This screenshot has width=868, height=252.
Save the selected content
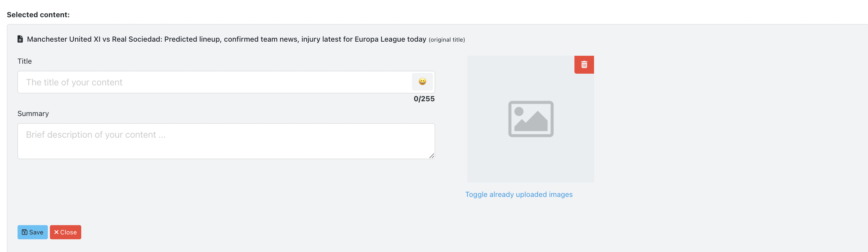pos(33,232)
